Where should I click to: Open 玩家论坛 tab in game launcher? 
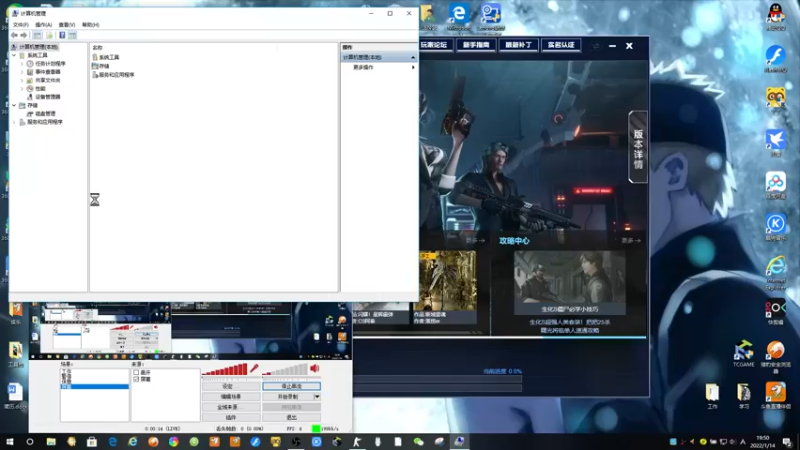point(434,45)
